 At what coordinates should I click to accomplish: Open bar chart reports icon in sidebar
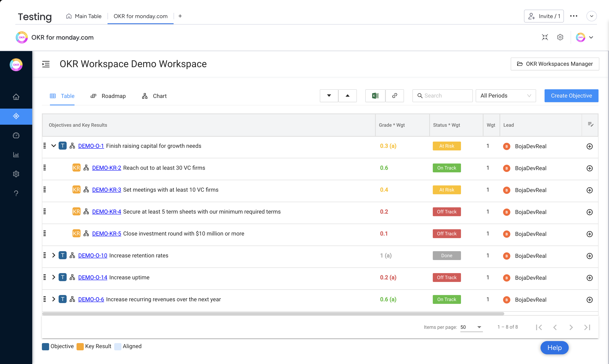click(x=16, y=155)
